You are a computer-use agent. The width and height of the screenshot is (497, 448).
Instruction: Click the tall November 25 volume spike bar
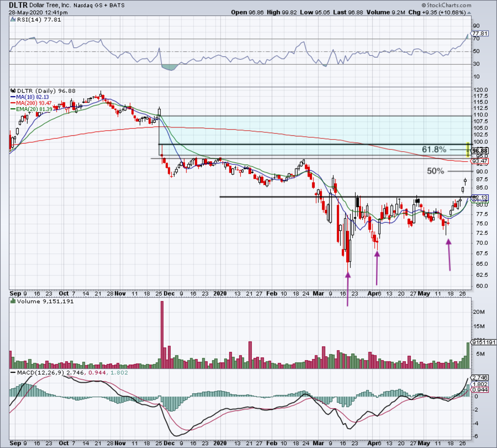pyautogui.click(x=162, y=335)
